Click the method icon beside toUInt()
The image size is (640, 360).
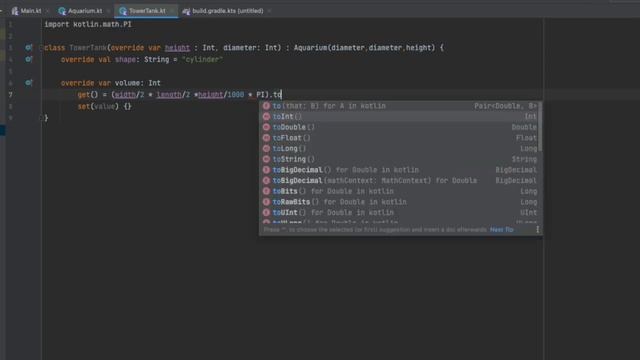(266, 212)
